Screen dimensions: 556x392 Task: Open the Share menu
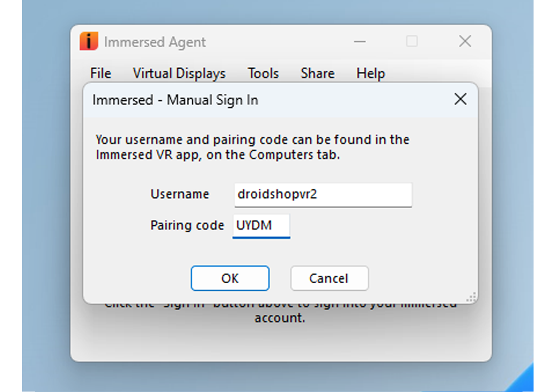(x=318, y=73)
